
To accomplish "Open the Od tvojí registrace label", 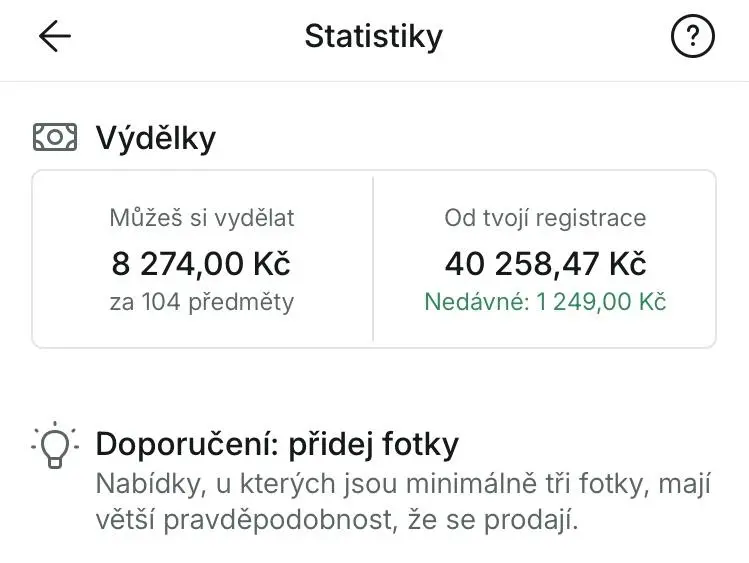I will pos(545,218).
